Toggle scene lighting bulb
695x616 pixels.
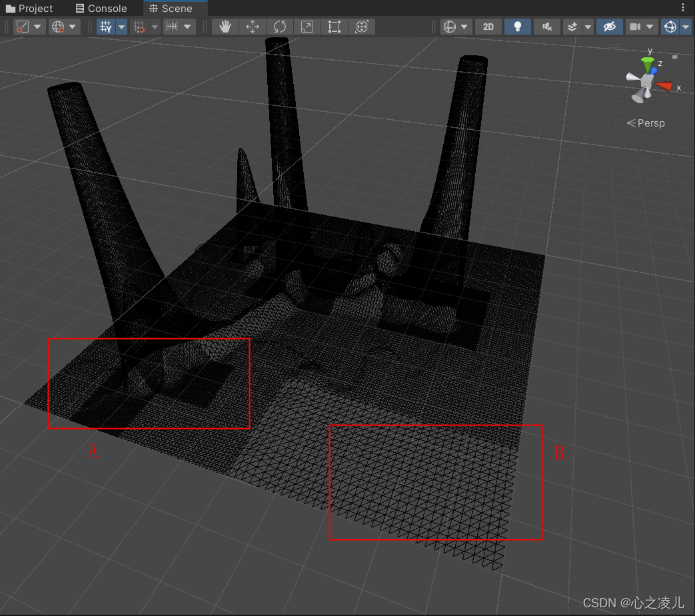[x=517, y=27]
